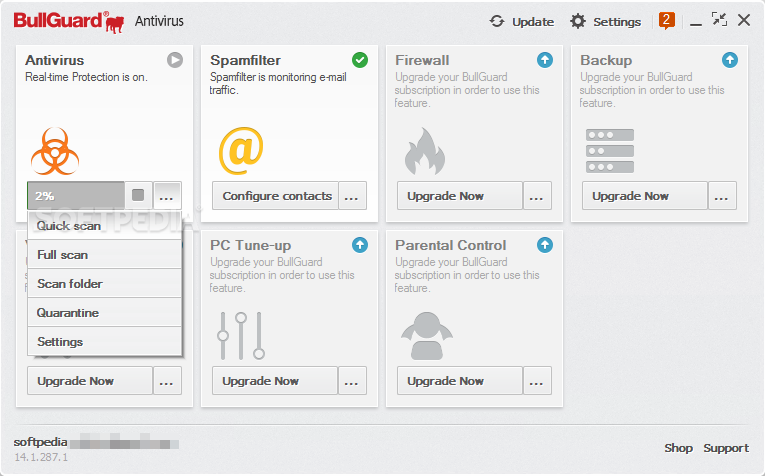Click Upgrade Now on Parental Control tile

coord(460,380)
